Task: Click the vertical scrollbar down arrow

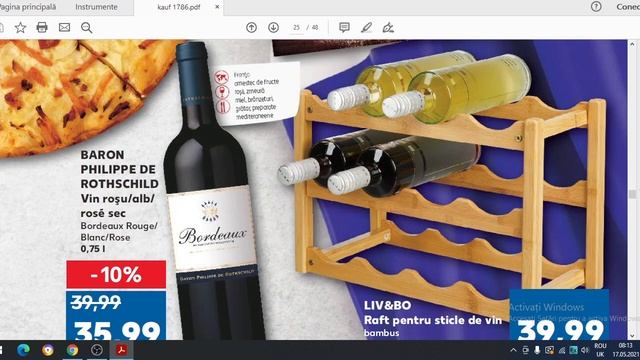Action: [633, 336]
